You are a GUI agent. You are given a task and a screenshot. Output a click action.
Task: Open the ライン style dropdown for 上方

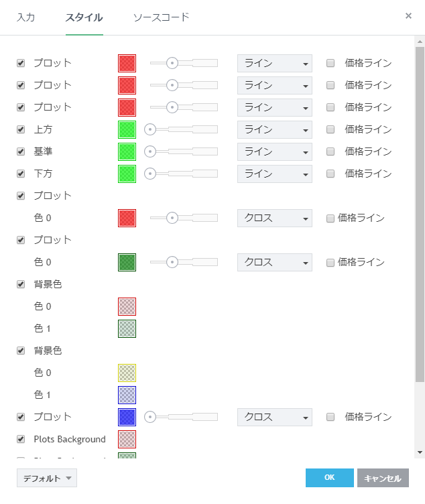click(274, 129)
